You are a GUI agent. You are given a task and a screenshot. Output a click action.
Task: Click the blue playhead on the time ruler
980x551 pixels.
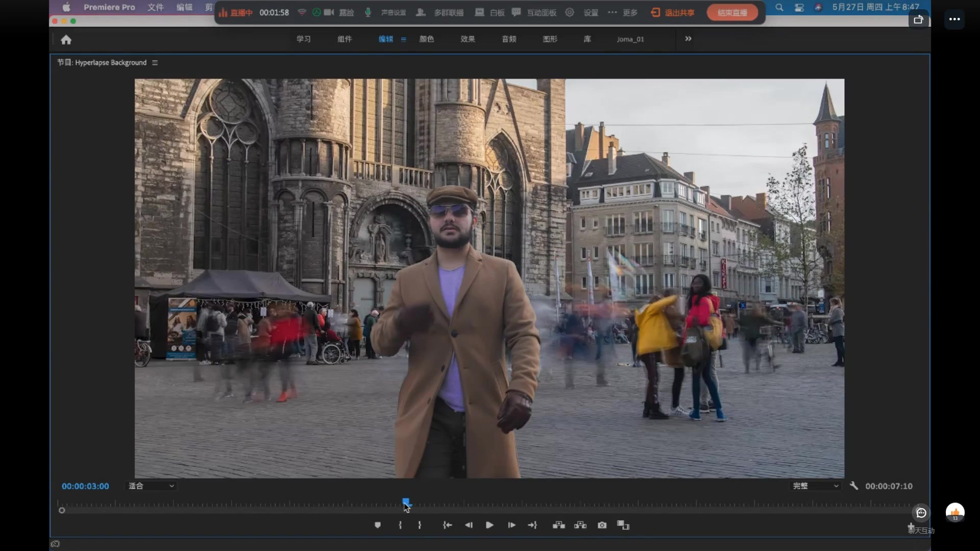pos(406,503)
